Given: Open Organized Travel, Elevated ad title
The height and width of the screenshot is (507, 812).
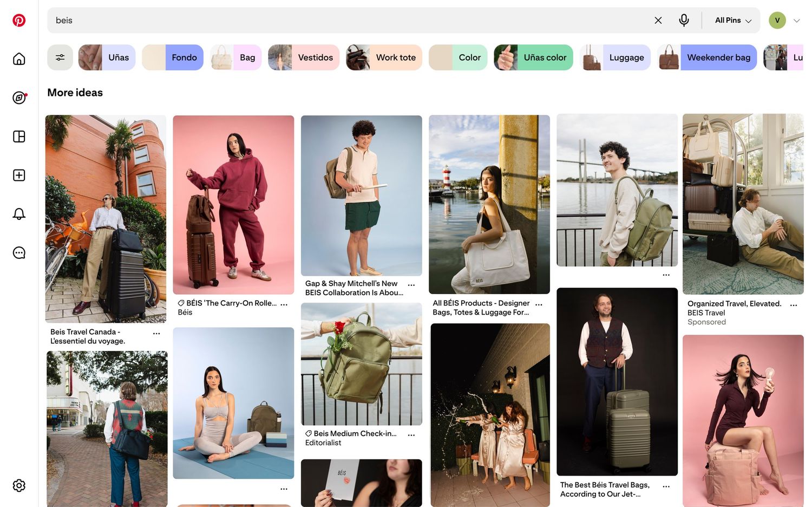Looking at the screenshot, I should 735,304.
